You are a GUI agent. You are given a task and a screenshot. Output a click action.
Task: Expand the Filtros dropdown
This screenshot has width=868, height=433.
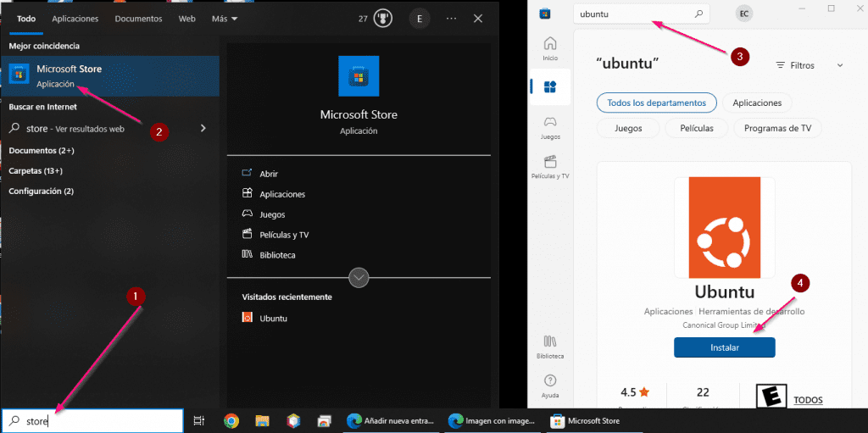coord(810,65)
